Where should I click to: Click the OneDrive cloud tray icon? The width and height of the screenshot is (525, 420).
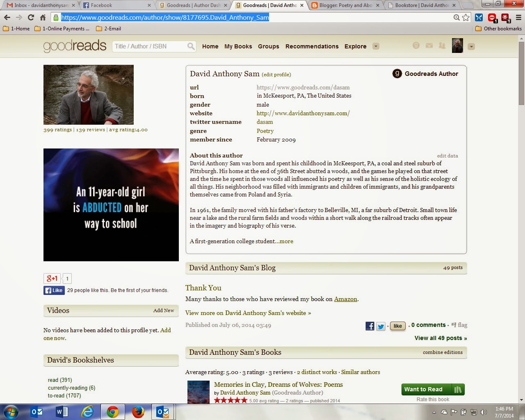444,412
